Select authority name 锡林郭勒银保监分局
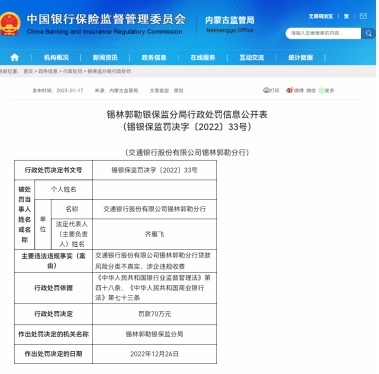Screen dimensions: 379x374 click(x=154, y=334)
